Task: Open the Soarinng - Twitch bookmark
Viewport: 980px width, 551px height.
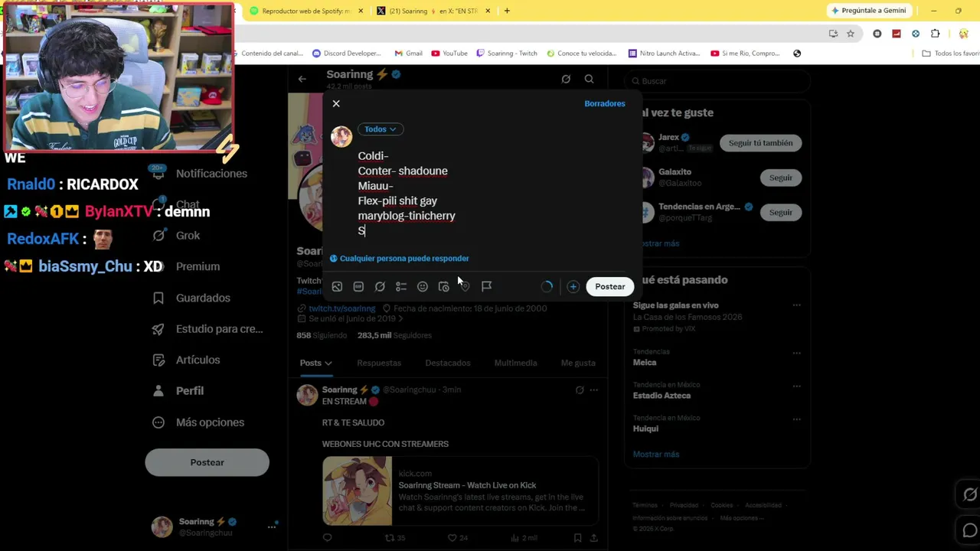Action: 507,54
